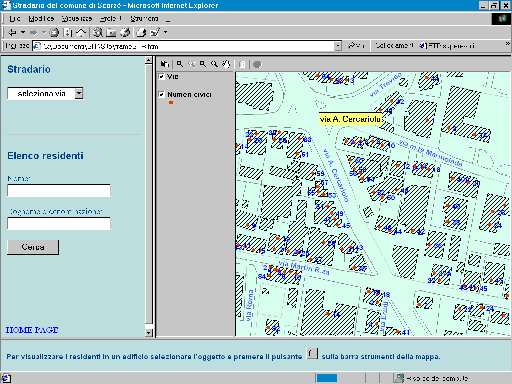
Task: Click the round stop icon in map toolbar
Action: pos(257,64)
